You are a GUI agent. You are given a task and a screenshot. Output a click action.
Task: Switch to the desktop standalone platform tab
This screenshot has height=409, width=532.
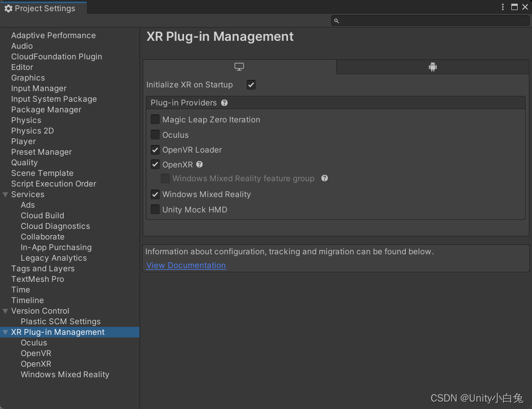click(240, 67)
